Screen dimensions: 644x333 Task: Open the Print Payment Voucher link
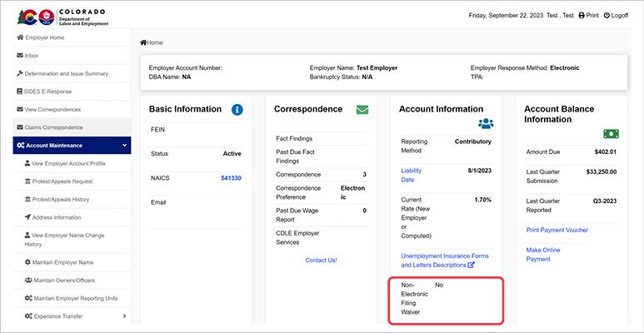(557, 229)
